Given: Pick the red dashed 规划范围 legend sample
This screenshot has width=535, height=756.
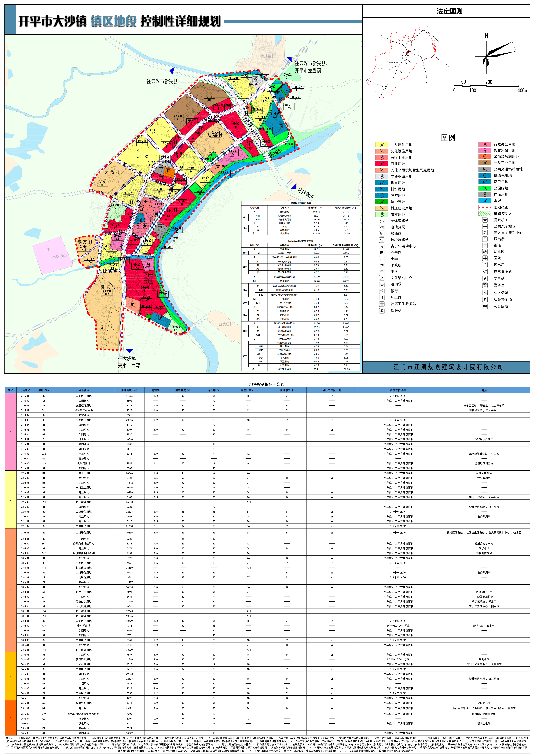Looking at the screenshot, I should click(485, 207).
